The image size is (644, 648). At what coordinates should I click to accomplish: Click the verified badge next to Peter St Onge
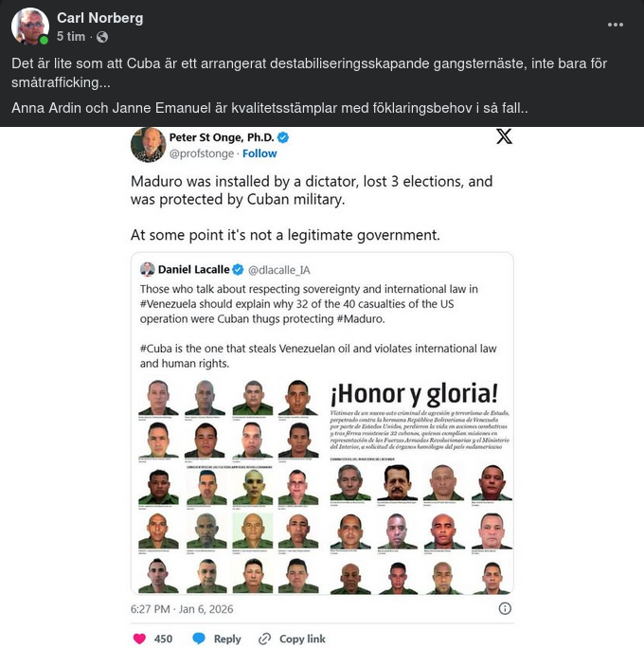coord(283,137)
